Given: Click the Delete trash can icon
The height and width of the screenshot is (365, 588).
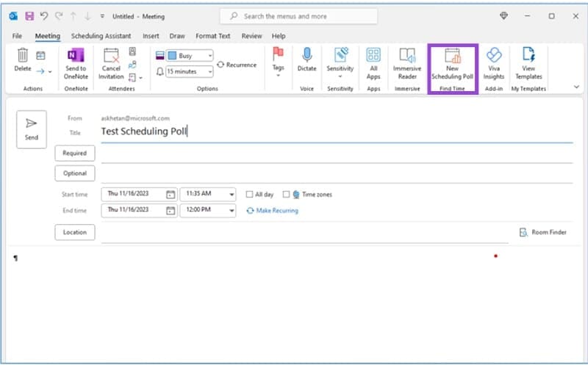Looking at the screenshot, I should tap(23, 55).
